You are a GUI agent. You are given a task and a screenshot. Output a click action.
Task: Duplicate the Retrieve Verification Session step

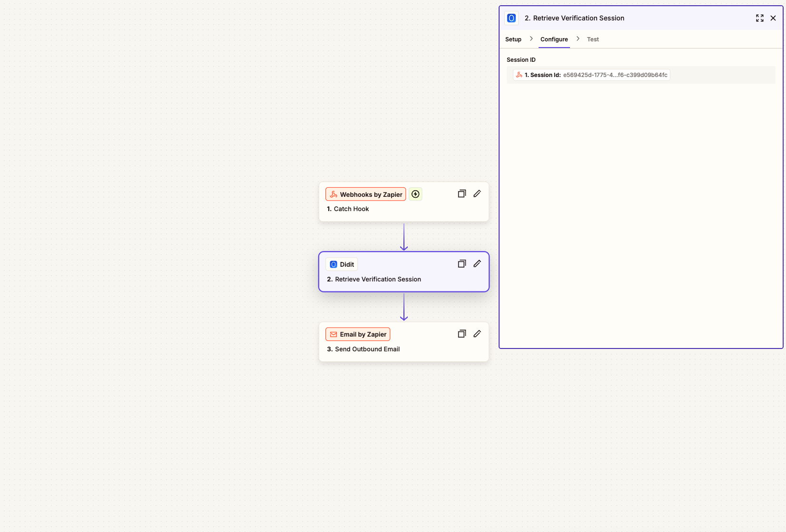(x=462, y=264)
